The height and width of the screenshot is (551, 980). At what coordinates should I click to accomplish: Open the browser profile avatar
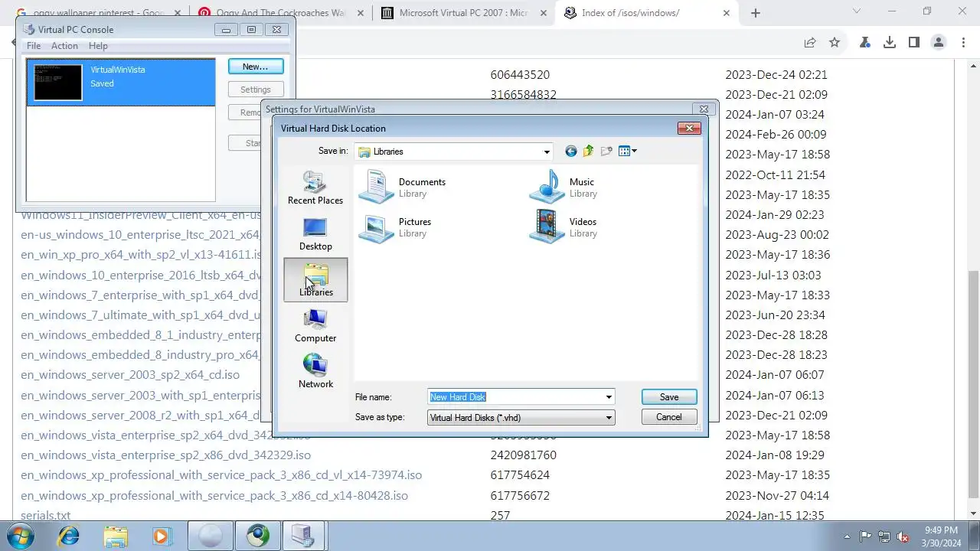(939, 43)
